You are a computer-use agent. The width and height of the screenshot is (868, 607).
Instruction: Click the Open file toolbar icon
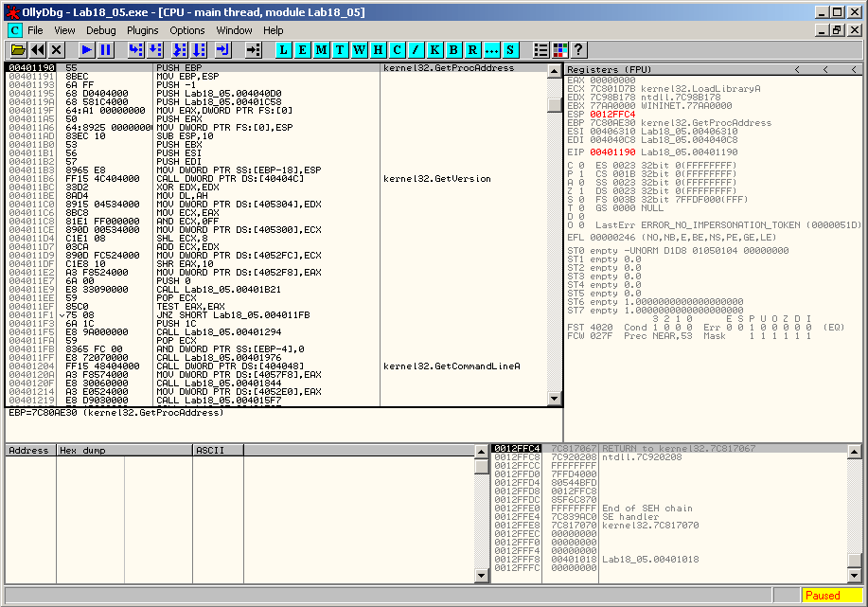pos(17,49)
